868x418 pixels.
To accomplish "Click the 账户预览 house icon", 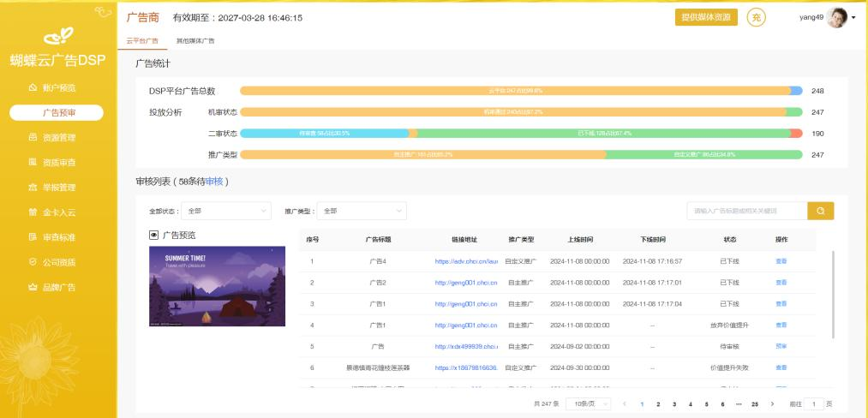I will [33, 87].
